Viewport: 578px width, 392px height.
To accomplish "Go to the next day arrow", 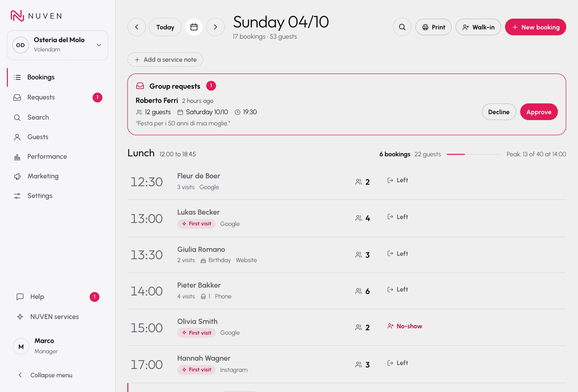I will tap(215, 27).
